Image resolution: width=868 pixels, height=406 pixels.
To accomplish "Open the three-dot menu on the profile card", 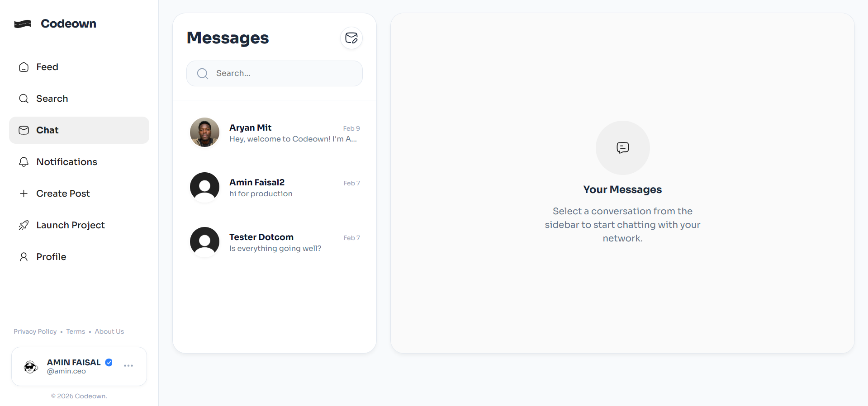I will [x=128, y=366].
